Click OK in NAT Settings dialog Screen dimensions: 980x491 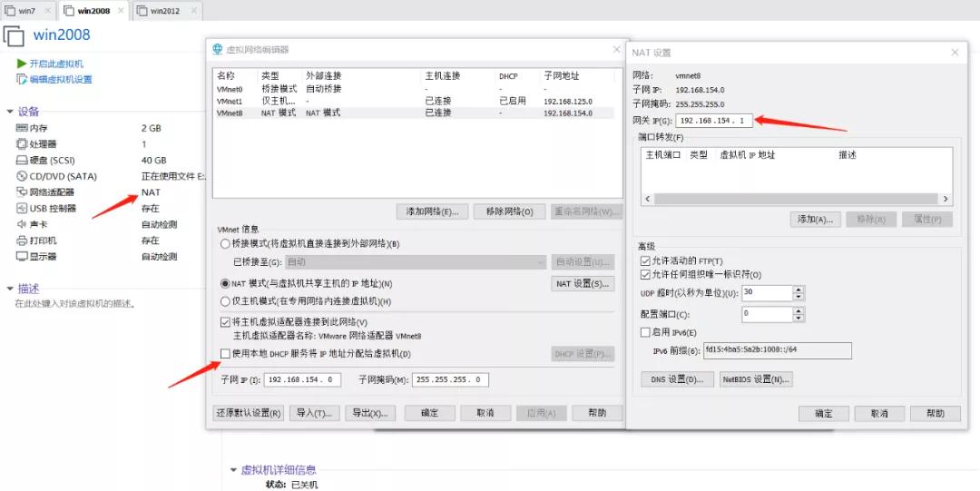coord(824,414)
